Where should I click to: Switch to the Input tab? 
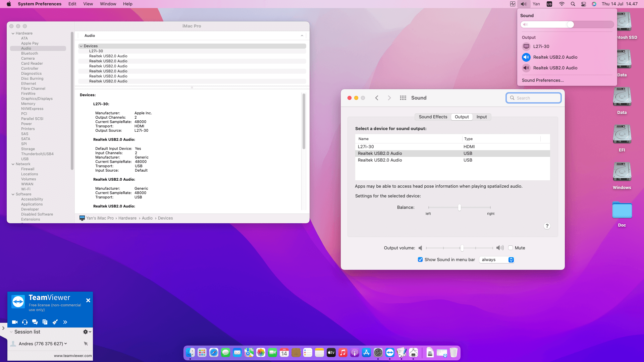tap(481, 117)
